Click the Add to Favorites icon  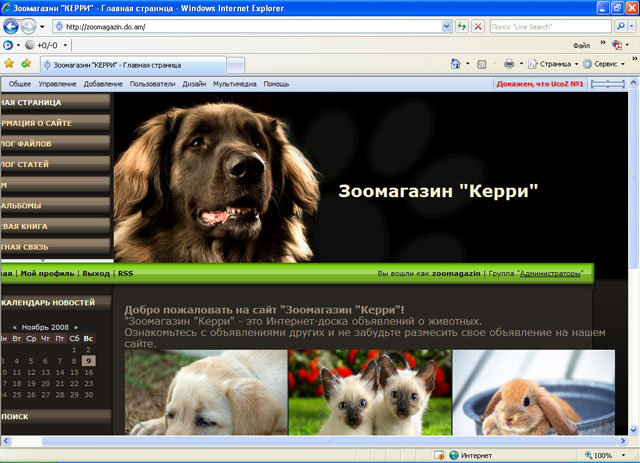coord(27,64)
